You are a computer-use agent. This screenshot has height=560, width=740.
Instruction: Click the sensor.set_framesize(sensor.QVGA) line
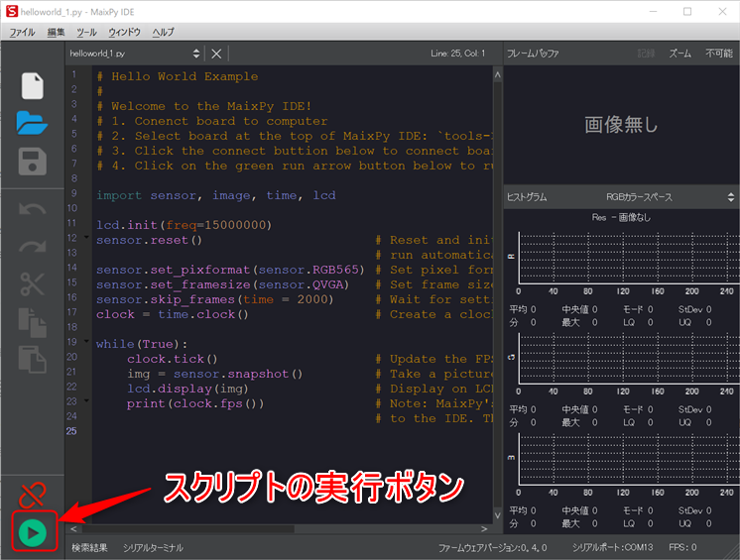[x=223, y=284]
